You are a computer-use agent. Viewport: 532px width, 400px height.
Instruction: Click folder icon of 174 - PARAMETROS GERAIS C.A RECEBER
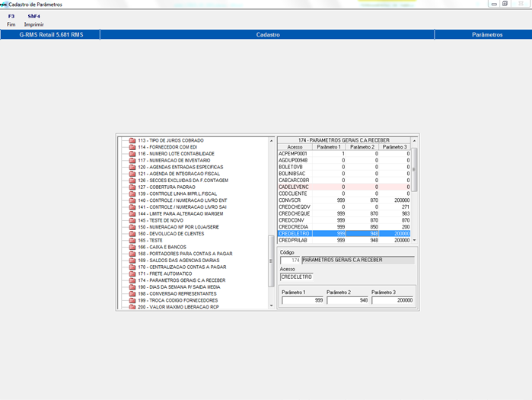coord(132,280)
